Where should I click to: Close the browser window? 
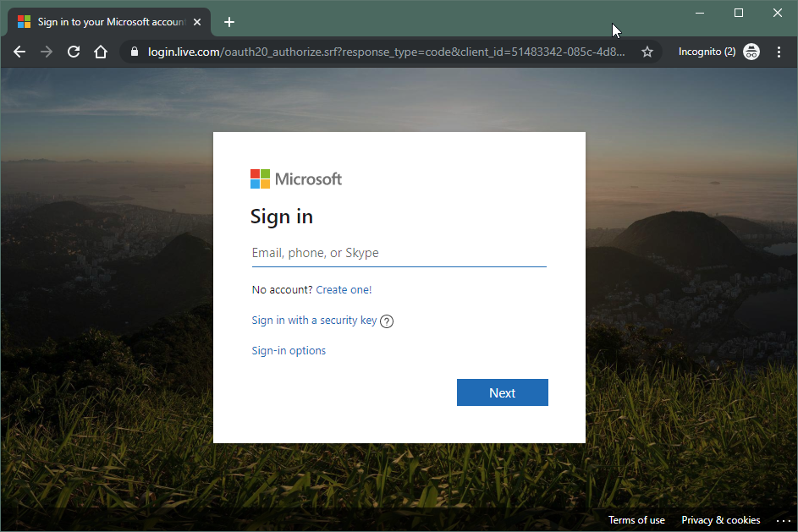tap(777, 14)
